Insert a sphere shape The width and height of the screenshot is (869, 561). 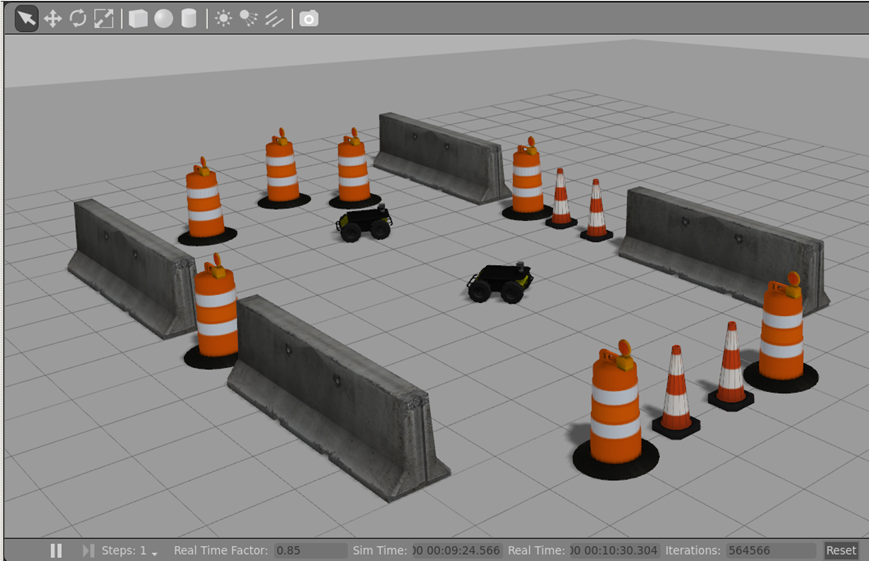coord(163,19)
